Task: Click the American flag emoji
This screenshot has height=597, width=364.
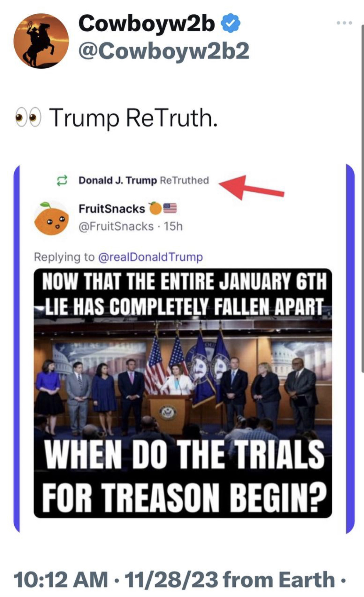Action: coord(170,208)
